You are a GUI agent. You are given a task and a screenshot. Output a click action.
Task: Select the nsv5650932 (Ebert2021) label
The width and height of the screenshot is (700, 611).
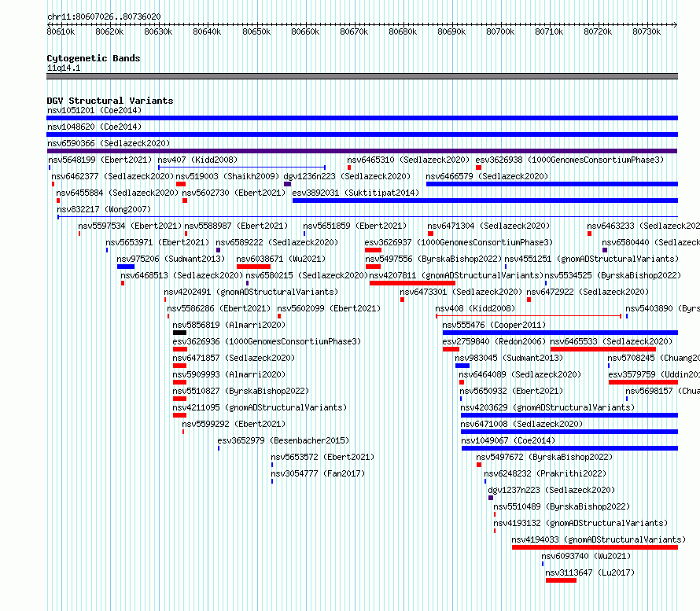click(x=511, y=391)
